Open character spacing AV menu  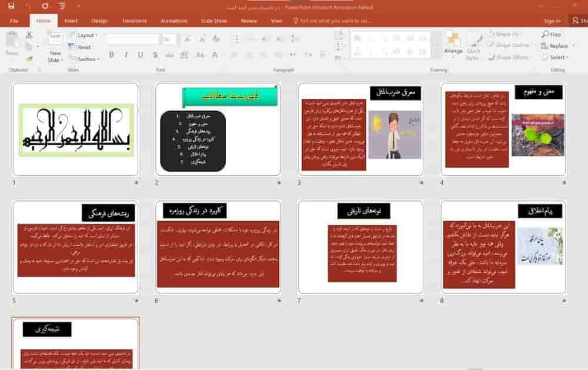point(184,55)
